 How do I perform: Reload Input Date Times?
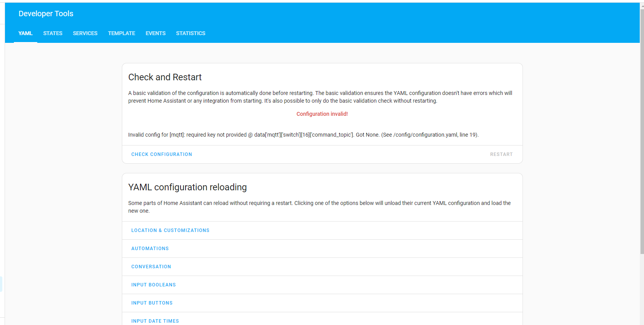tap(155, 321)
